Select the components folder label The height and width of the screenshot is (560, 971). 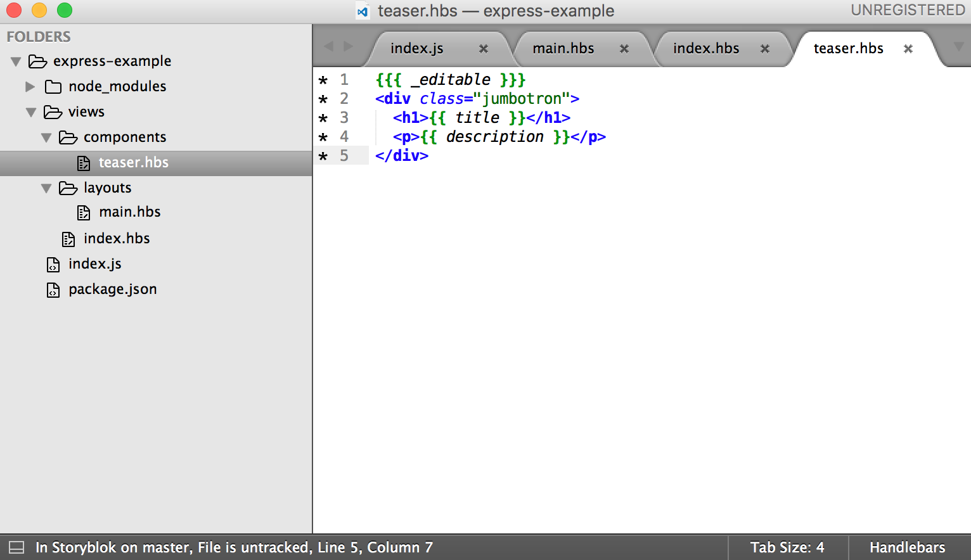125,137
